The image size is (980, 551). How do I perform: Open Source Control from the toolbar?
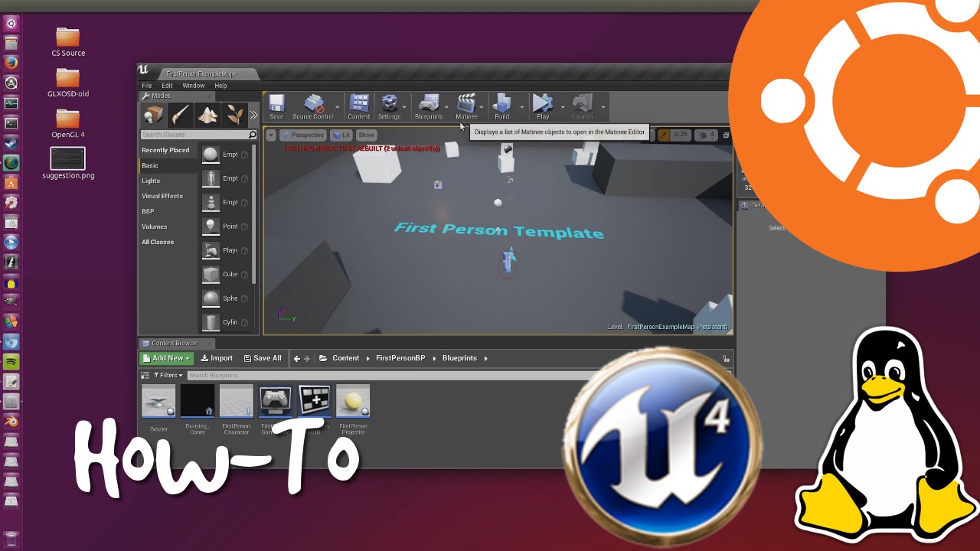312,106
